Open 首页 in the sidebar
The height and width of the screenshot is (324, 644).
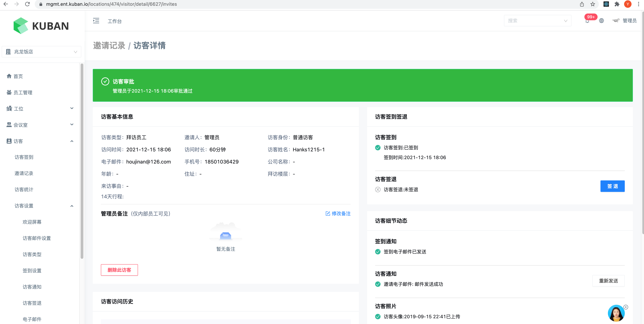pyautogui.click(x=18, y=76)
